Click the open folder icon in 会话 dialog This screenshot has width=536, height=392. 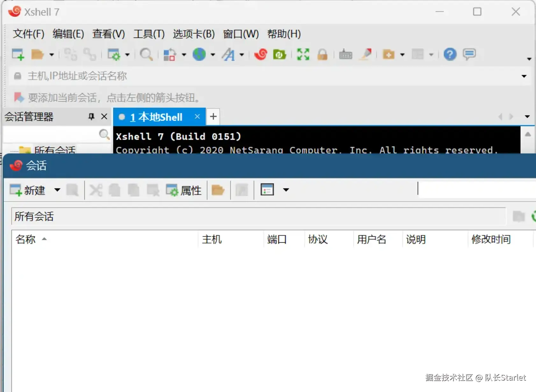tap(218, 190)
